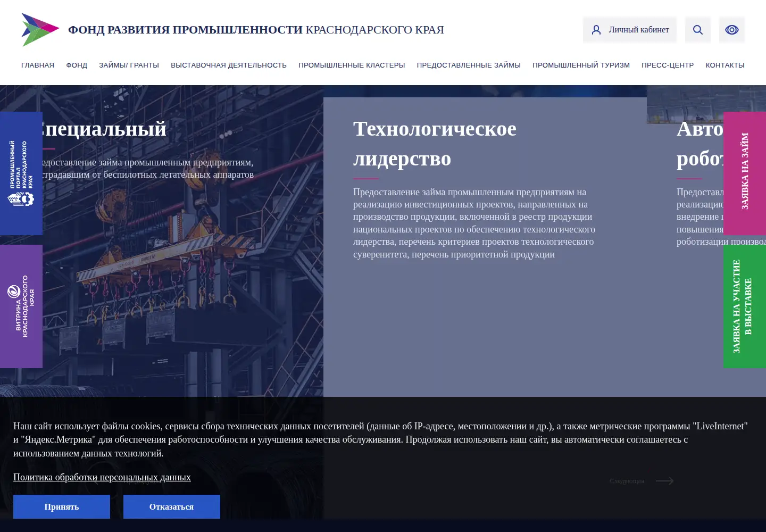Click ЗАЯВКА НА УЧАСТИЕ В ВЫСТАВКЕ tab
This screenshot has width=766, height=532.
[745, 306]
